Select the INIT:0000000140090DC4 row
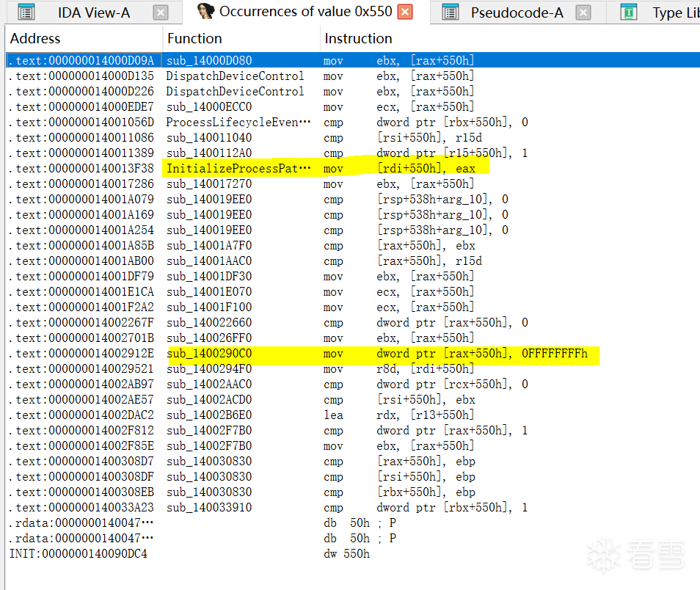This screenshot has width=700, height=590. 353,553
